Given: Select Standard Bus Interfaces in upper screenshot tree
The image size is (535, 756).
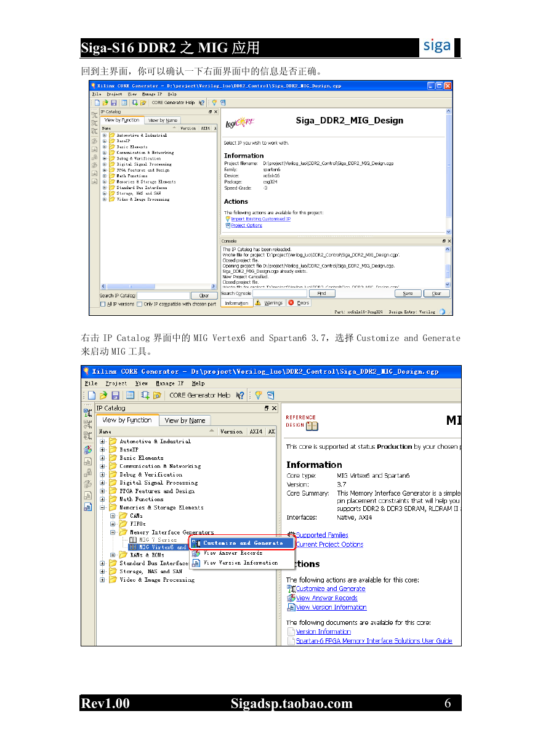Looking at the screenshot, I should pos(142,188).
